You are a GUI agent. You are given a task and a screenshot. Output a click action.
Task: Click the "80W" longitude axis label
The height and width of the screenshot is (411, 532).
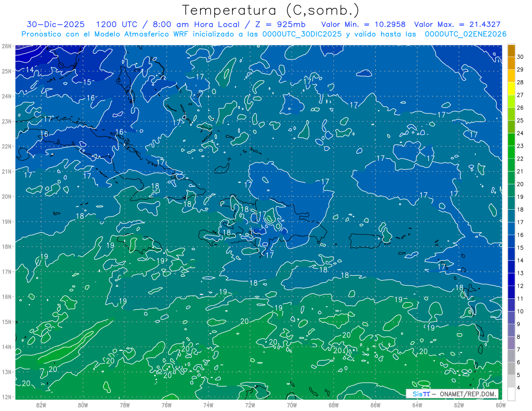(x=83, y=405)
